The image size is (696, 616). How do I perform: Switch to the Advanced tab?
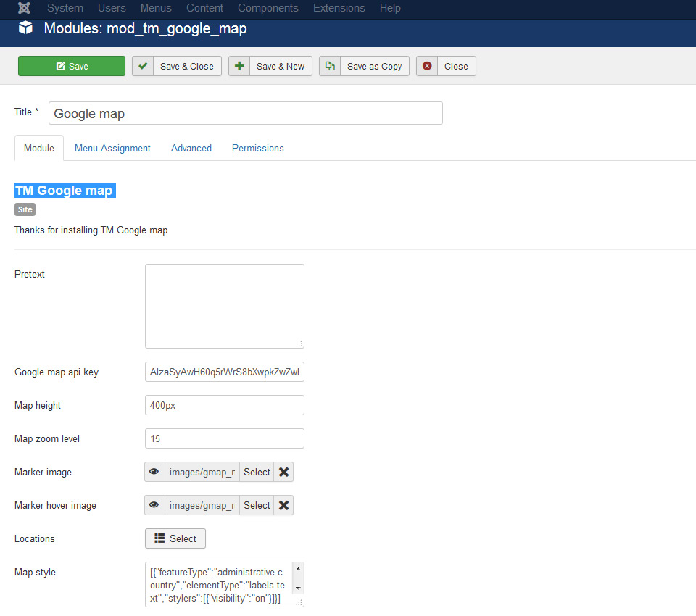click(x=191, y=149)
